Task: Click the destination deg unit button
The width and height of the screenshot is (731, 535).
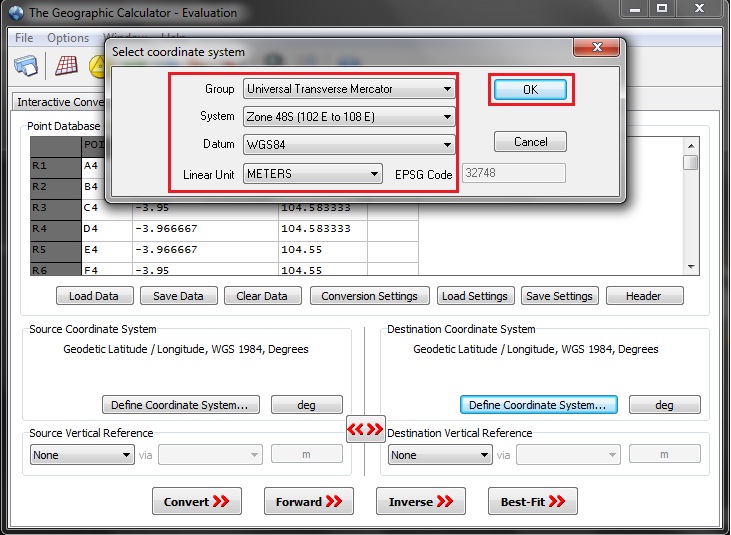Action: click(x=665, y=405)
